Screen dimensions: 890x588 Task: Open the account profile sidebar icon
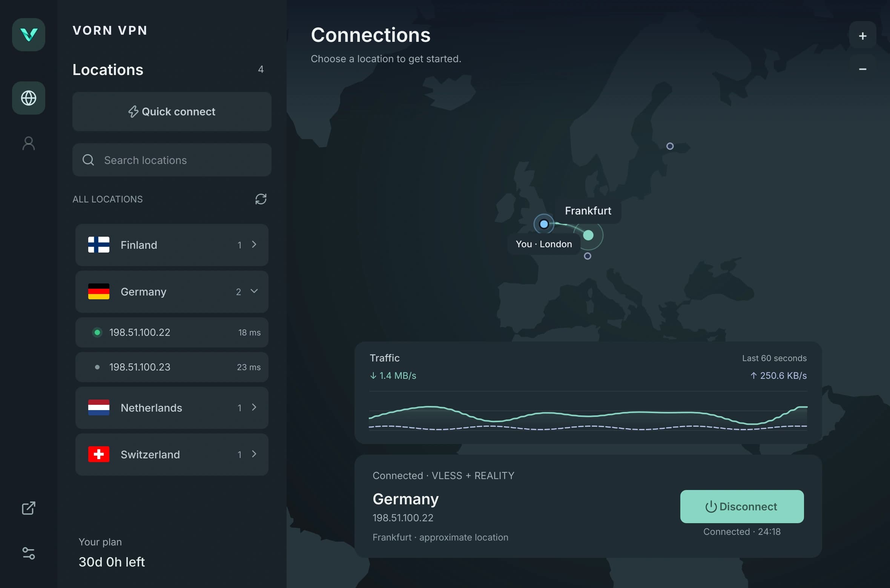(x=29, y=143)
